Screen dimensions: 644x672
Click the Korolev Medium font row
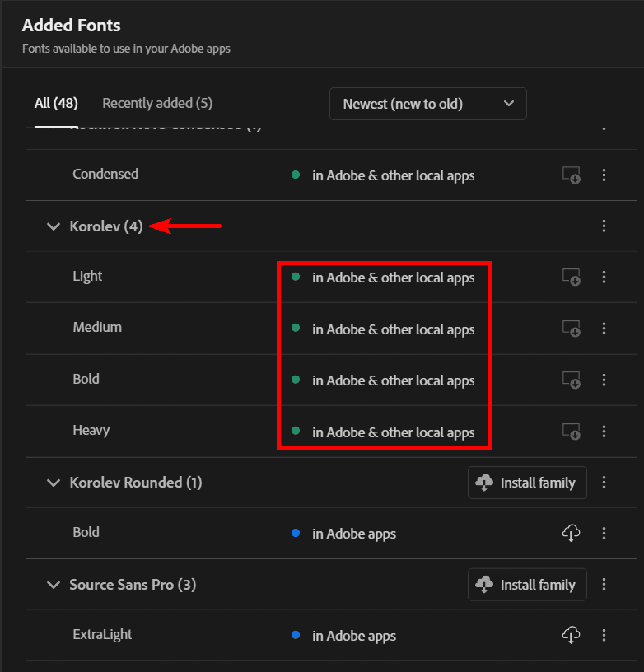click(x=97, y=328)
